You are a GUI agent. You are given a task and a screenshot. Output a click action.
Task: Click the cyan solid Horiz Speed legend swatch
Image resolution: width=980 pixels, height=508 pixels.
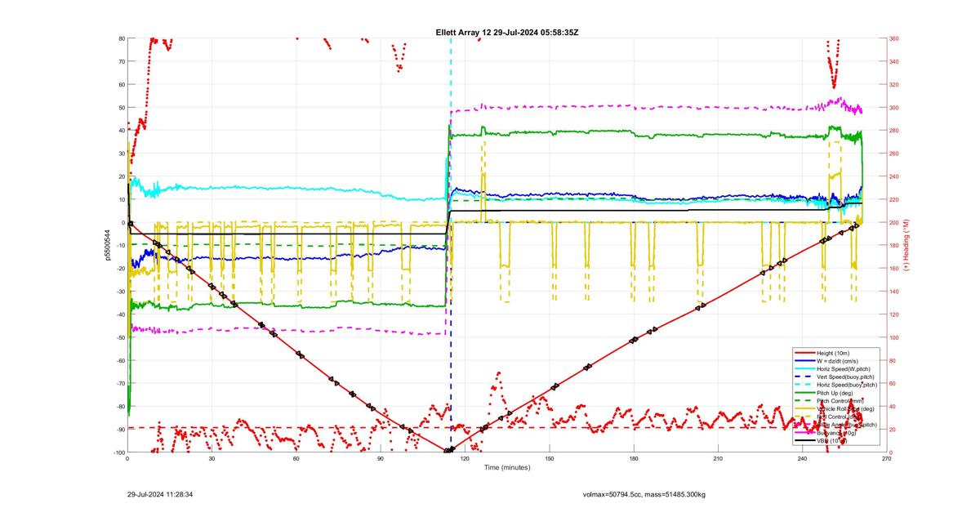[x=804, y=369]
